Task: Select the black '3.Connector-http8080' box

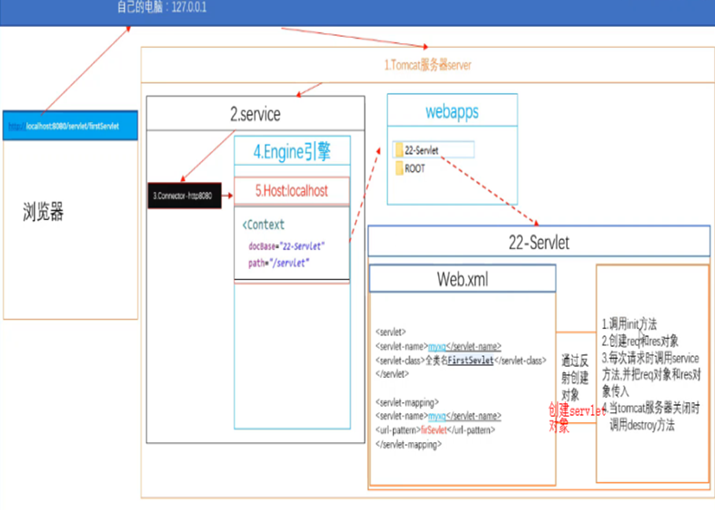Action: pyautogui.click(x=185, y=196)
